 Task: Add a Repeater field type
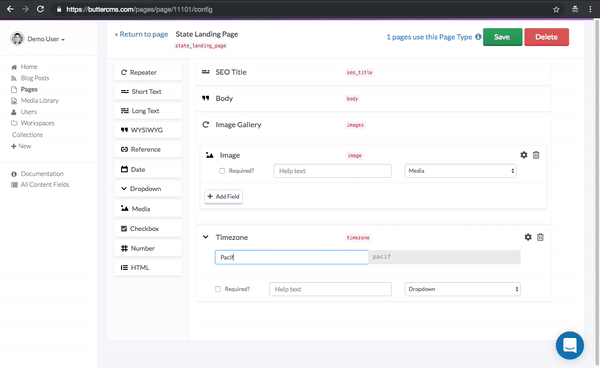pos(148,72)
